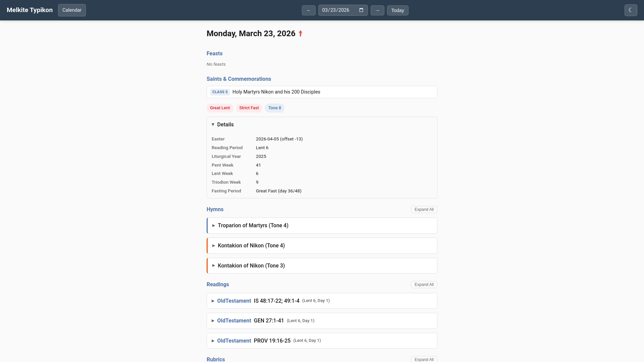
Task: Click the Tone 8 tag
Action: [x=275, y=108]
